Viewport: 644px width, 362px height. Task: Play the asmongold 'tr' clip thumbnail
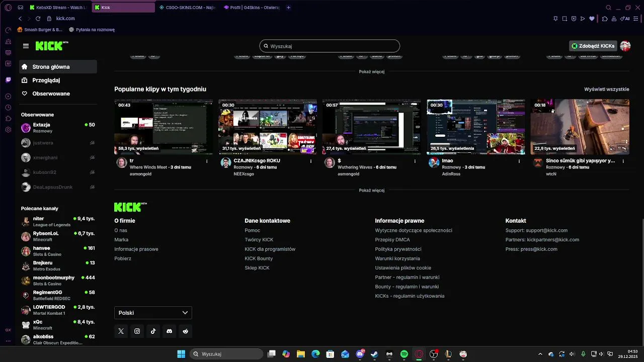coord(164,127)
